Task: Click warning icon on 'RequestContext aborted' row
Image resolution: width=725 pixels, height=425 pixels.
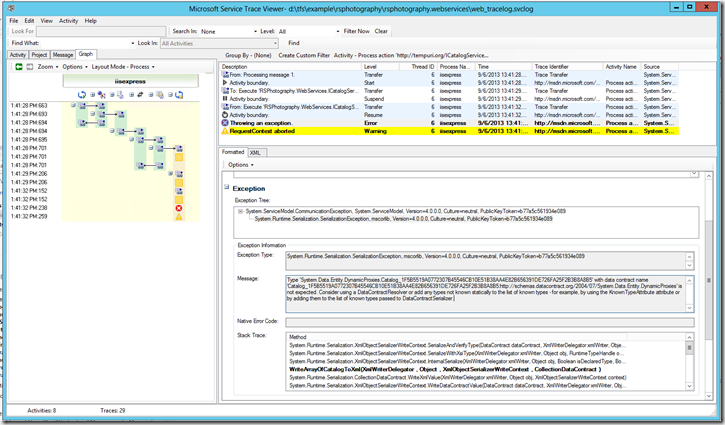Action: [x=225, y=131]
